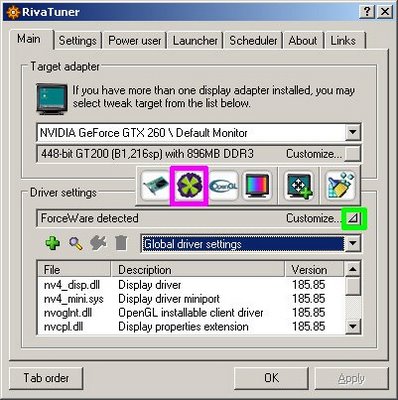The height and width of the screenshot is (400, 398).
Task: Confirm with the OK button
Action: pos(271,378)
